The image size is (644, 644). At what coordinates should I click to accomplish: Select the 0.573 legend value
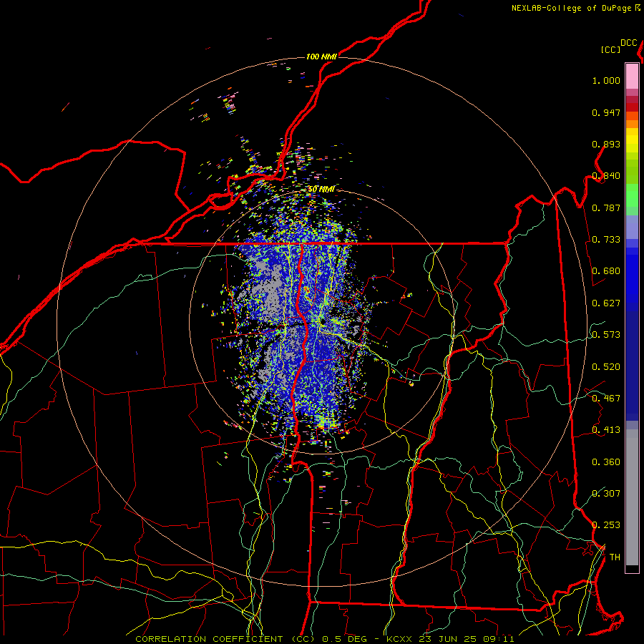click(606, 335)
